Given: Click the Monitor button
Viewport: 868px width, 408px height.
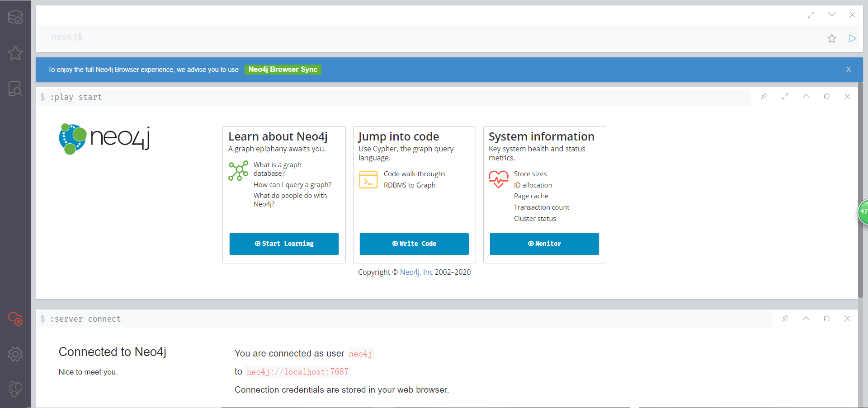Looking at the screenshot, I should 544,244.
